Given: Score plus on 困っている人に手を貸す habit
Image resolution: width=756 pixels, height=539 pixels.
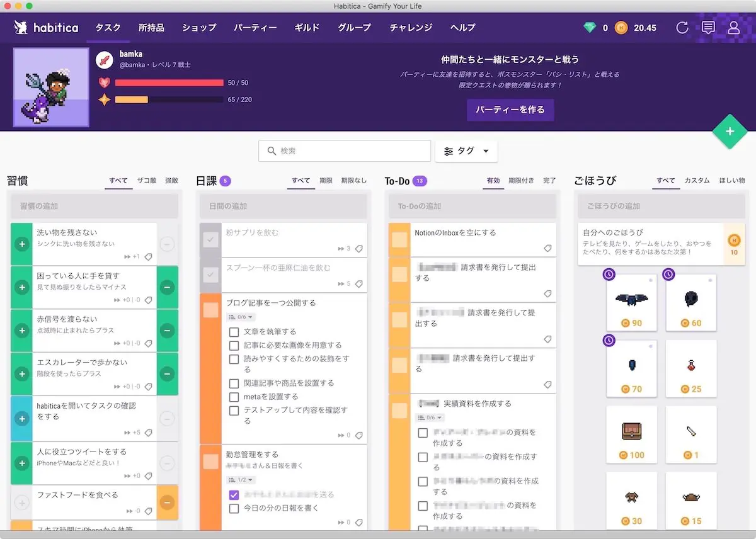Looking at the screenshot, I should tap(21, 287).
